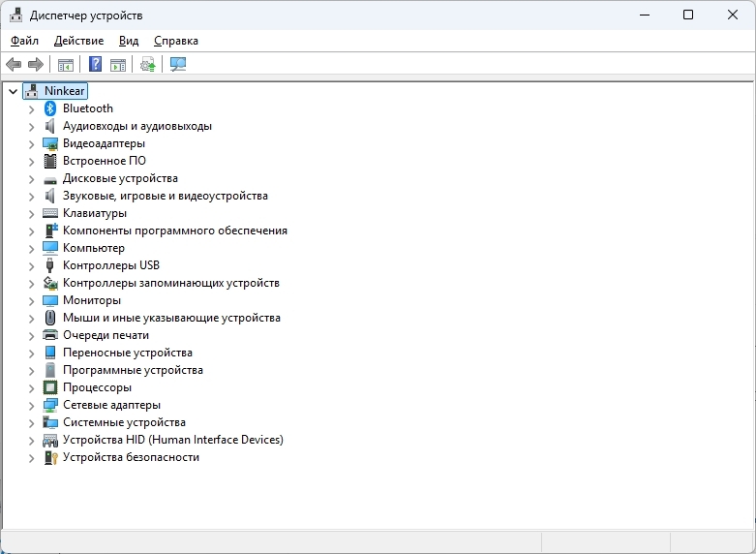Click the Device Manager title bar icon
Image resolution: width=756 pixels, height=554 pixels.
(15, 15)
